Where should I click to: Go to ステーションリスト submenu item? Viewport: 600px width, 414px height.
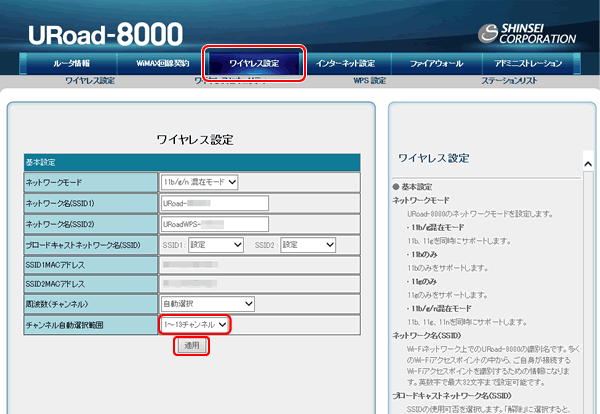(509, 81)
